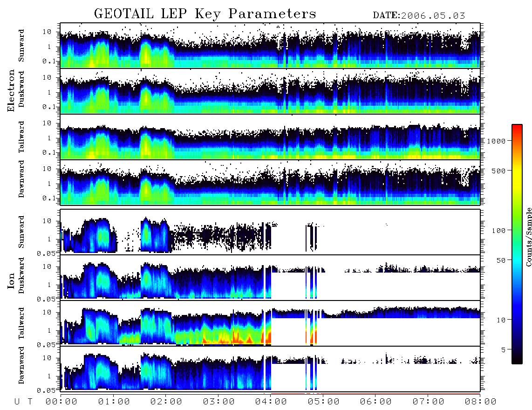Click the 5 colorbar tick label
532x410 pixels.
504,349
